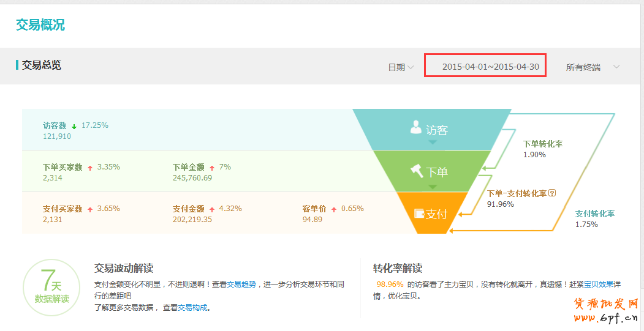This screenshot has width=644, height=331.
Task: Click the 交易概况 page title
Action: click(x=40, y=25)
